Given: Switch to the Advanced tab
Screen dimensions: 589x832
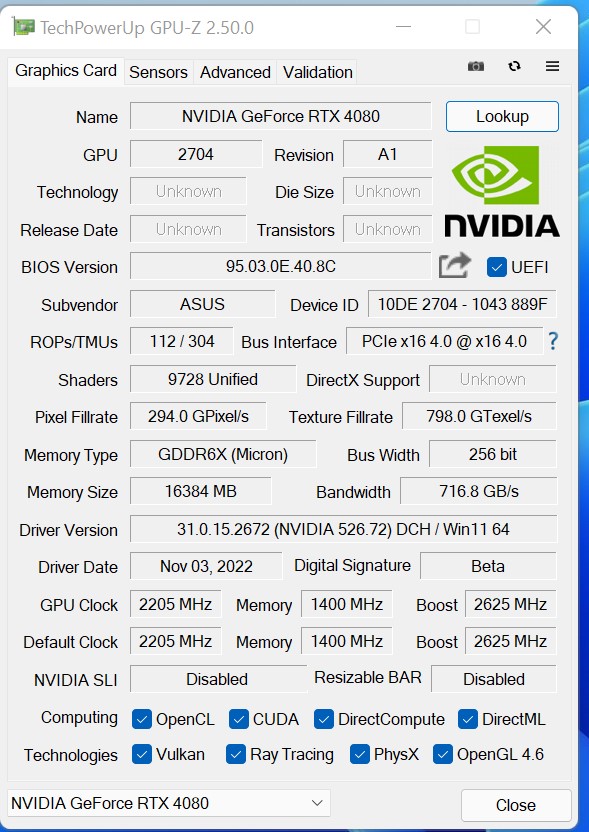Looking at the screenshot, I should 235,72.
